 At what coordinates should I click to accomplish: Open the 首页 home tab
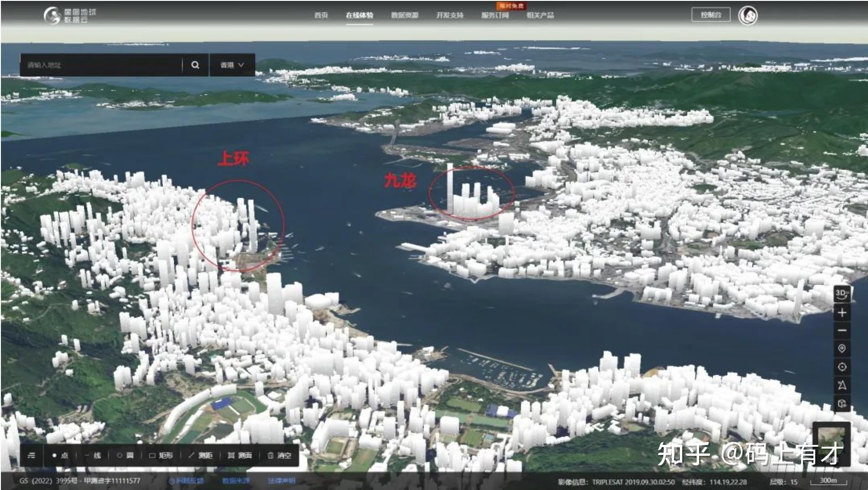pyautogui.click(x=321, y=15)
